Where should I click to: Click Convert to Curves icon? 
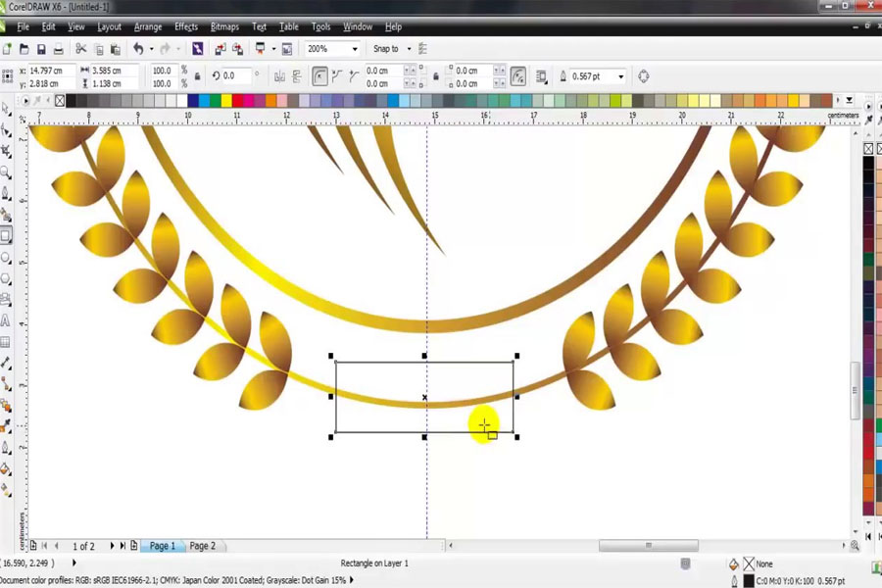pyautogui.click(x=644, y=76)
